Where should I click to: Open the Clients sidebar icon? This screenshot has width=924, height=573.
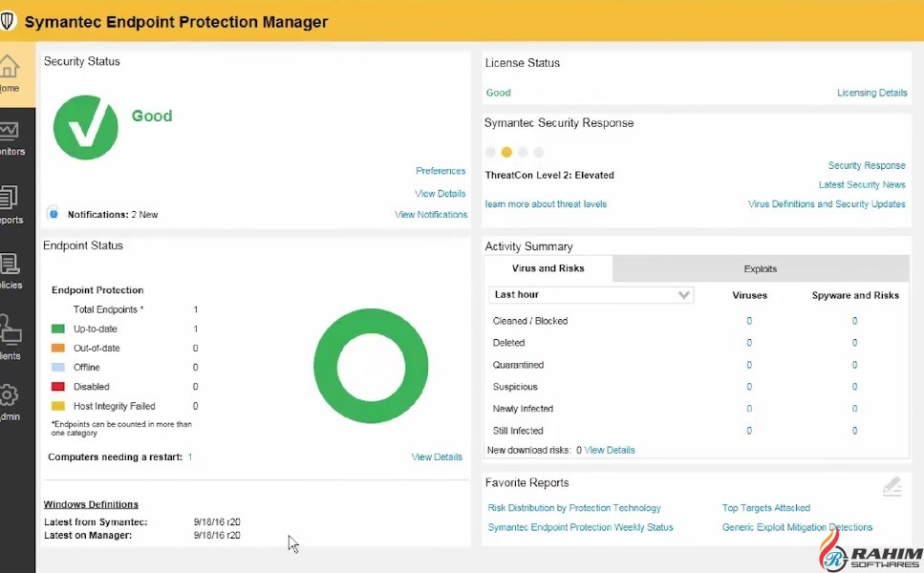point(10,331)
